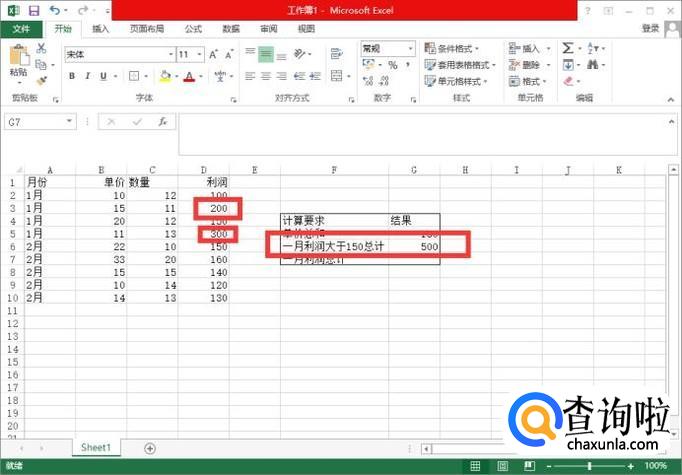Click the Copy icon

click(41, 65)
